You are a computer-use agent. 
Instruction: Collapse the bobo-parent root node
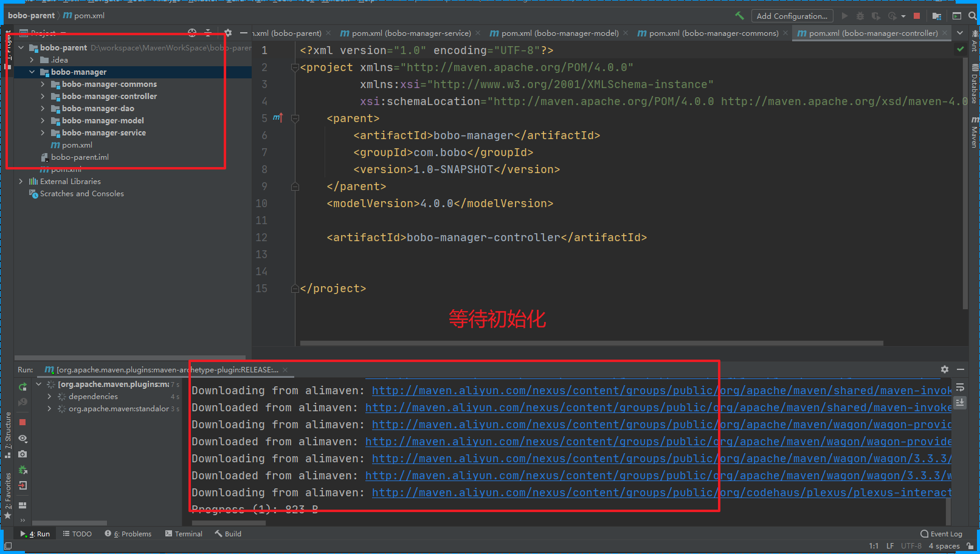click(21, 47)
